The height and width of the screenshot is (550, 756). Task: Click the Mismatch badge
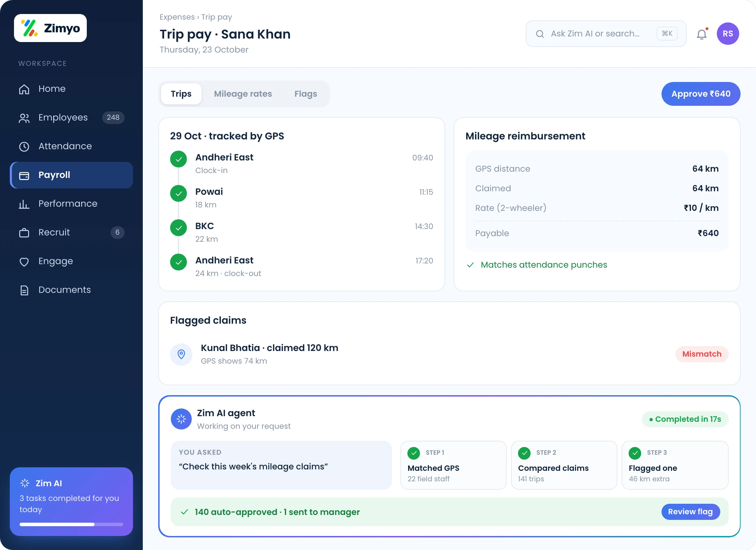coord(702,354)
